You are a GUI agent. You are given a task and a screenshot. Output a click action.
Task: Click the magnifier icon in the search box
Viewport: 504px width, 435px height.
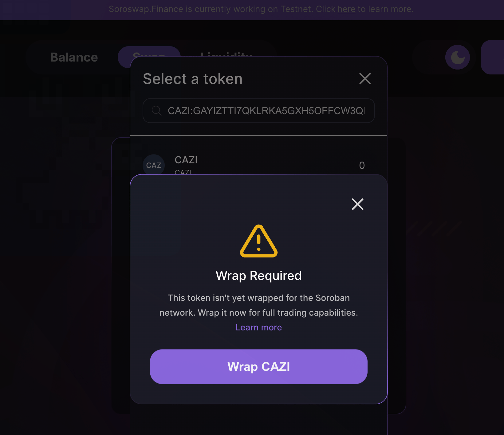point(157,110)
